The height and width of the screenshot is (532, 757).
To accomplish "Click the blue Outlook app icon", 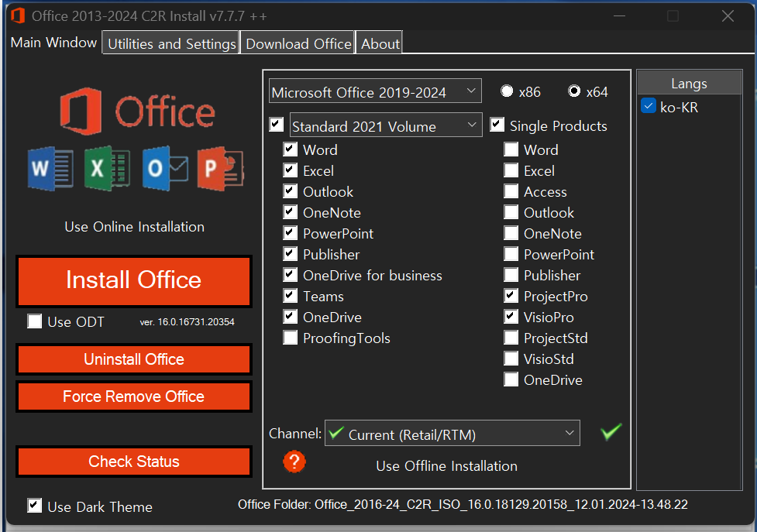I will (x=165, y=168).
